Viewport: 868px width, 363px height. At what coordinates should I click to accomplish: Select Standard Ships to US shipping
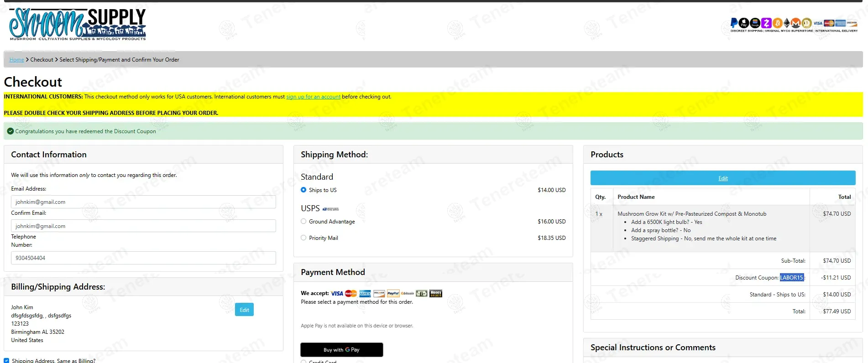coord(303,190)
